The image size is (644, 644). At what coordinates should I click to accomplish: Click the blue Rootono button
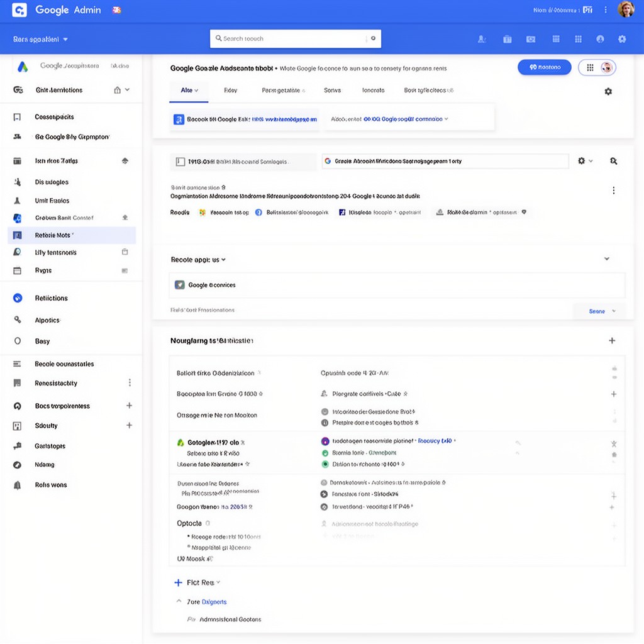pyautogui.click(x=544, y=67)
